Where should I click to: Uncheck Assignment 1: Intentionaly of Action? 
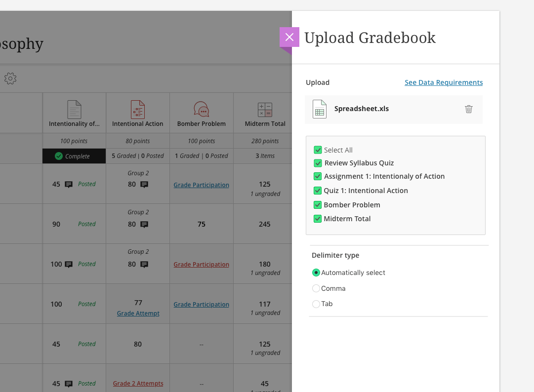318,176
